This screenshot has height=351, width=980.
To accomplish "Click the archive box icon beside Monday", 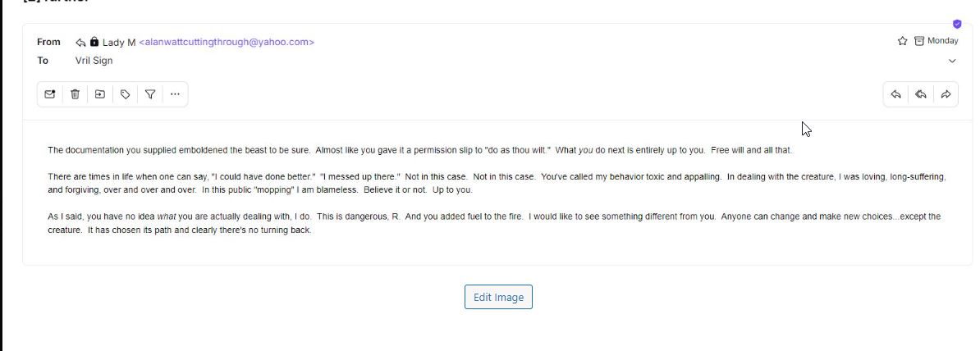I will 919,41.
